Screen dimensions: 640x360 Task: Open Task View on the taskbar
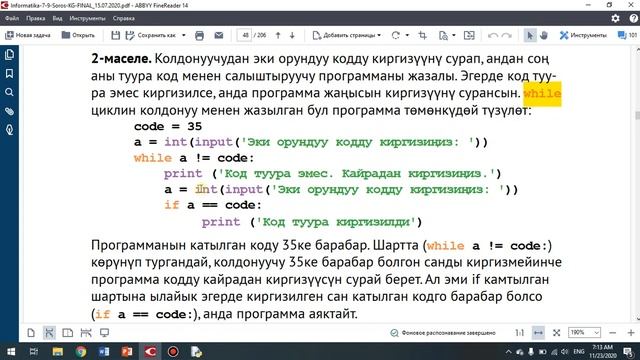click(34, 351)
